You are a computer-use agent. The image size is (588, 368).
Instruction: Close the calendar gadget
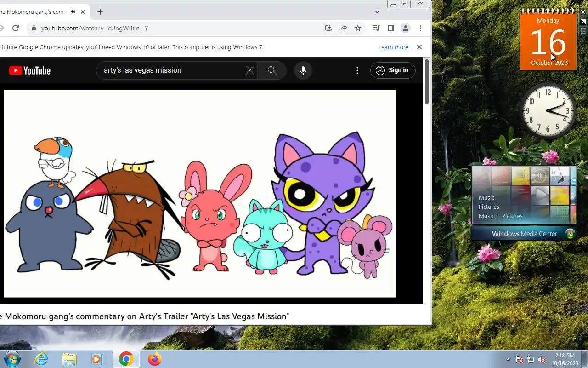pyautogui.click(x=583, y=12)
